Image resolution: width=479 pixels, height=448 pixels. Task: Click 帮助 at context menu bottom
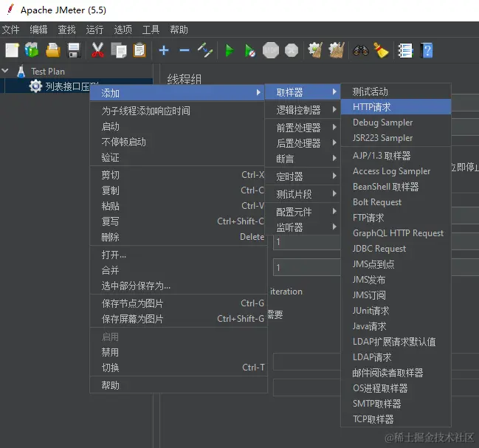point(179,385)
